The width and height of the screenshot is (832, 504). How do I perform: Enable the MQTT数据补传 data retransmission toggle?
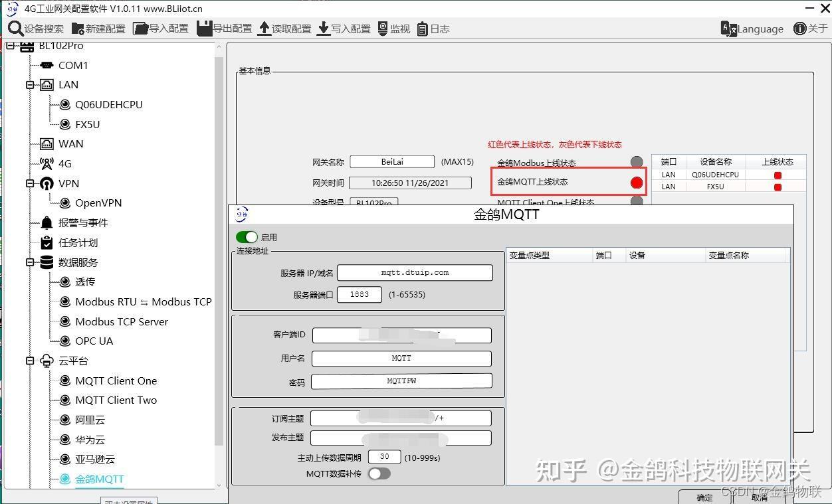pyautogui.click(x=379, y=473)
